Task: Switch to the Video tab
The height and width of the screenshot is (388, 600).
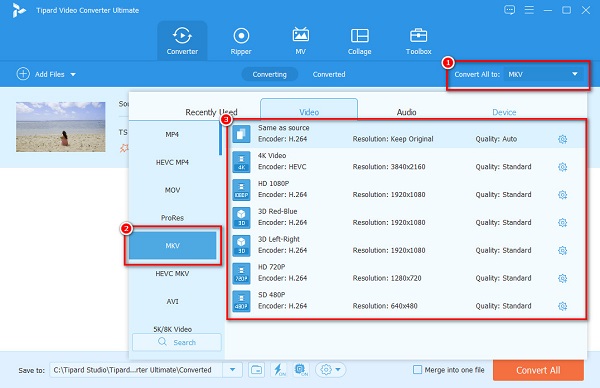Action: pos(309,110)
